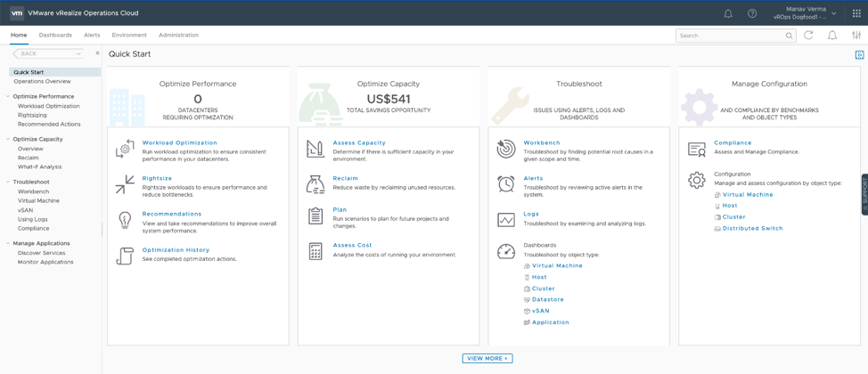Click the Alerts alarm clock icon
Viewport: 868px width, 374px height.
coord(506,184)
